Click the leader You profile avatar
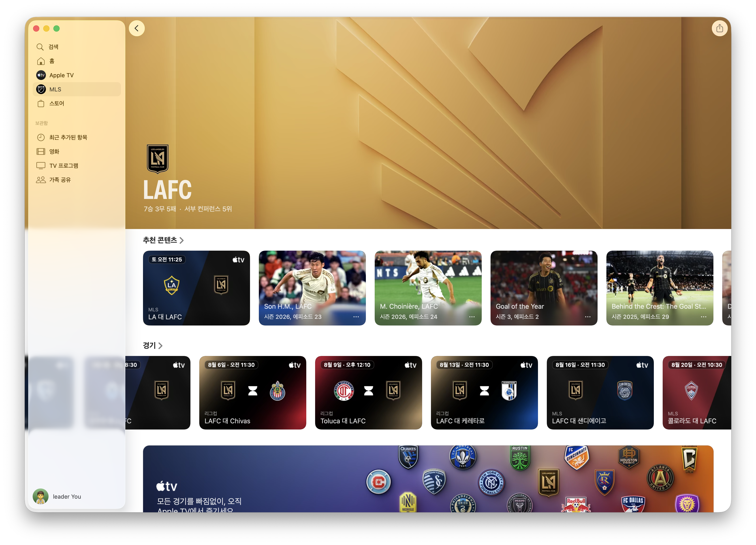The image size is (756, 545). (x=41, y=496)
